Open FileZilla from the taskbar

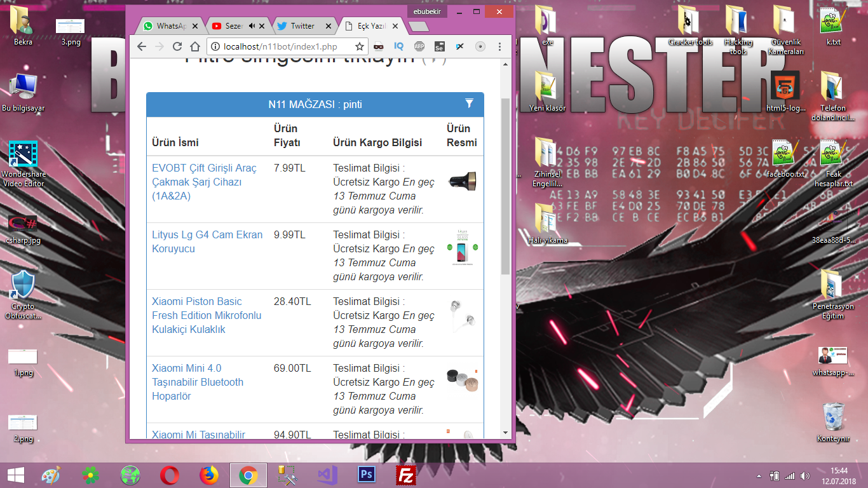(405, 475)
